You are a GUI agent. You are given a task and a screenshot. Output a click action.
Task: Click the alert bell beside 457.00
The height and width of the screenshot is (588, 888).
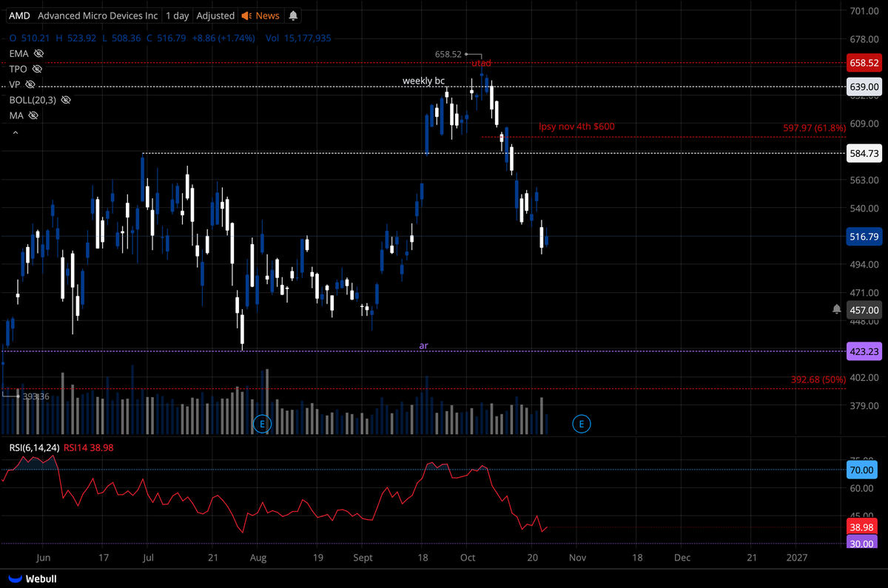836,309
